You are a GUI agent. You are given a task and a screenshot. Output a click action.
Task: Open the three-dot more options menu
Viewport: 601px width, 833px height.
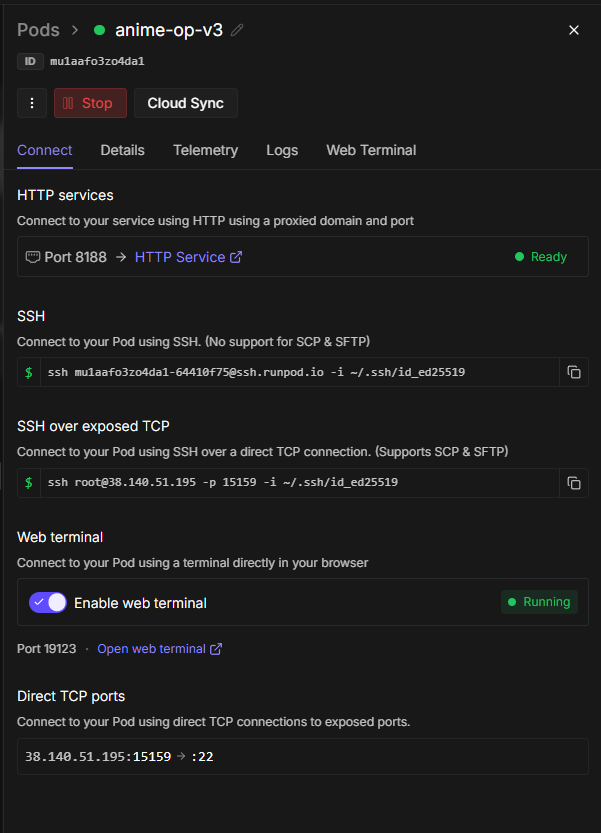[x=32, y=103]
